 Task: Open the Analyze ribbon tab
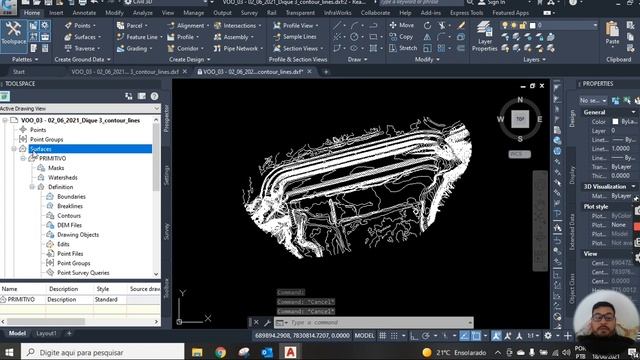coord(142,13)
